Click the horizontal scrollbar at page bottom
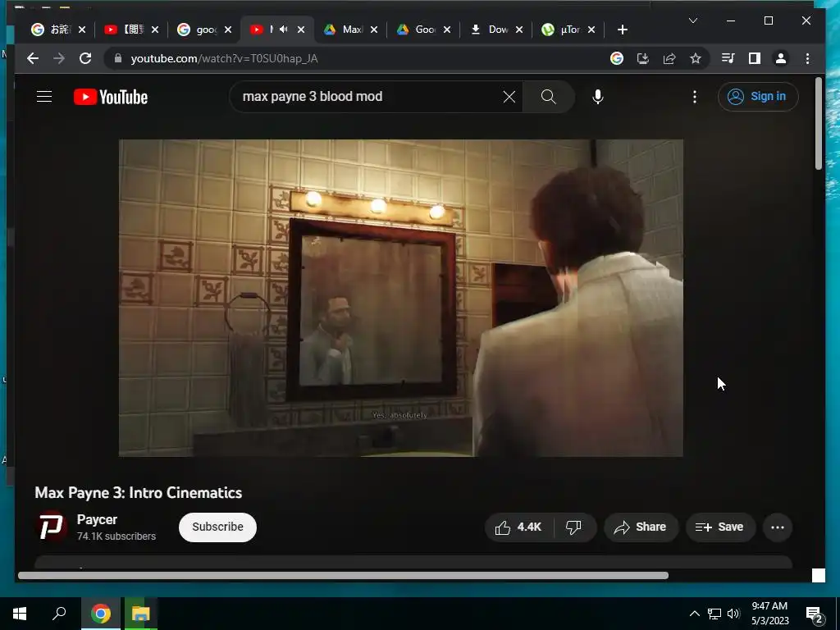This screenshot has height=630, width=840. 343,575
